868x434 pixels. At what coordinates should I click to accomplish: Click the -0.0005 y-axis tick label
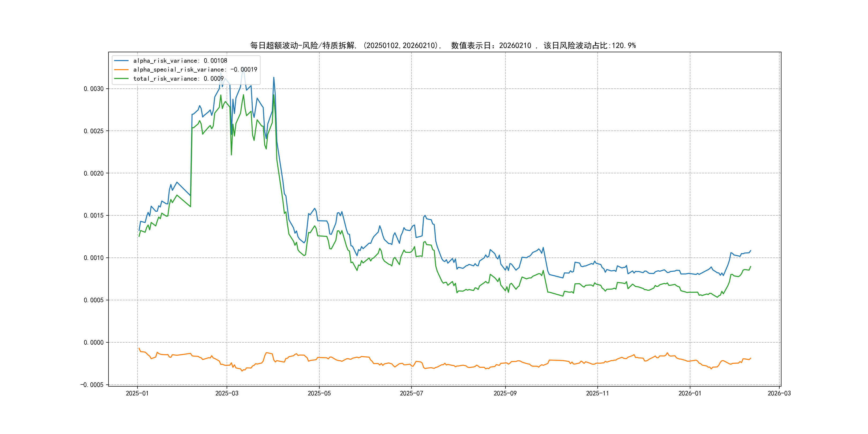(x=92, y=385)
